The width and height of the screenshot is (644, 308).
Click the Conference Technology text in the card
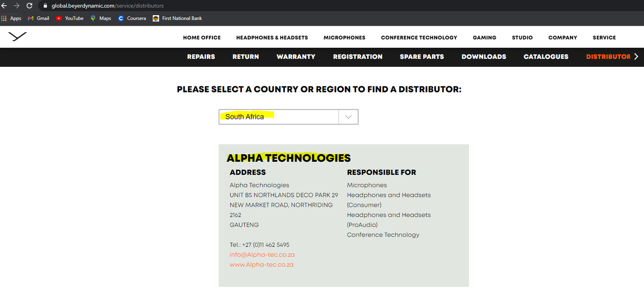(383, 235)
